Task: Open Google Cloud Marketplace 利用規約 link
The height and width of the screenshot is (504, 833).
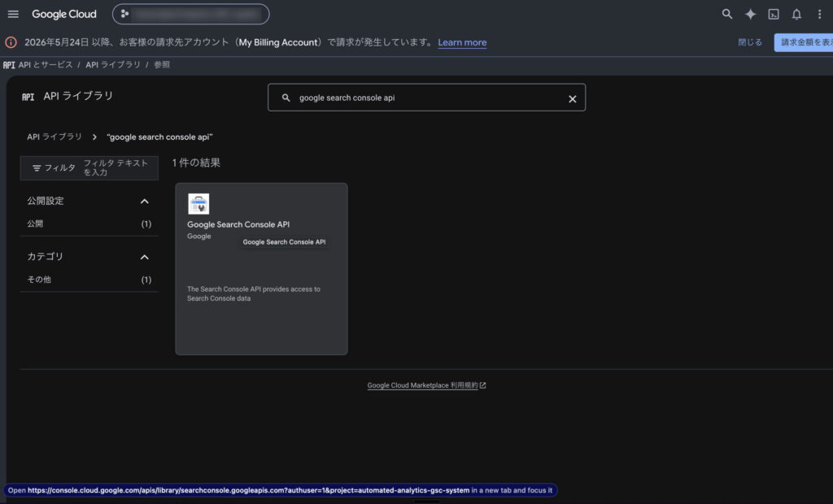Action: click(x=422, y=385)
